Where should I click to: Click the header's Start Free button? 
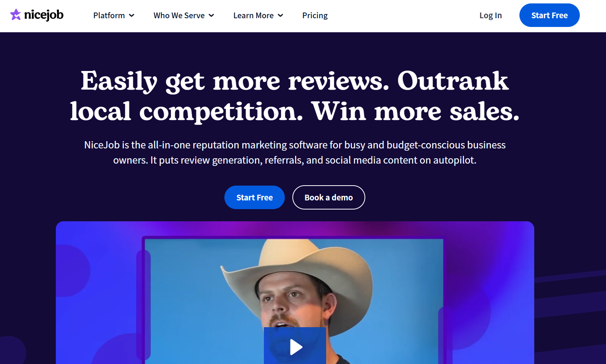point(549,15)
